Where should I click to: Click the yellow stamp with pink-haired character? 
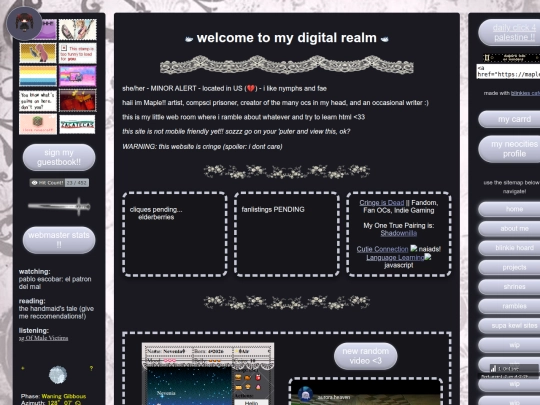click(x=38, y=53)
